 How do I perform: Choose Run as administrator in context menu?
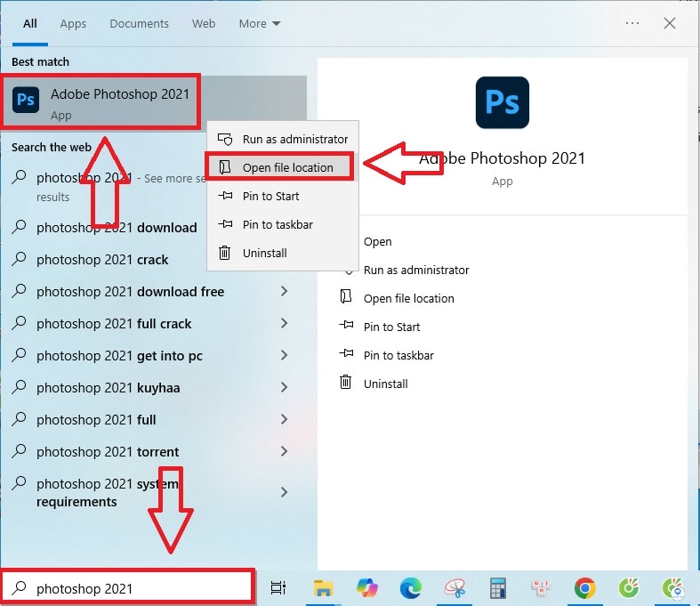(283, 140)
